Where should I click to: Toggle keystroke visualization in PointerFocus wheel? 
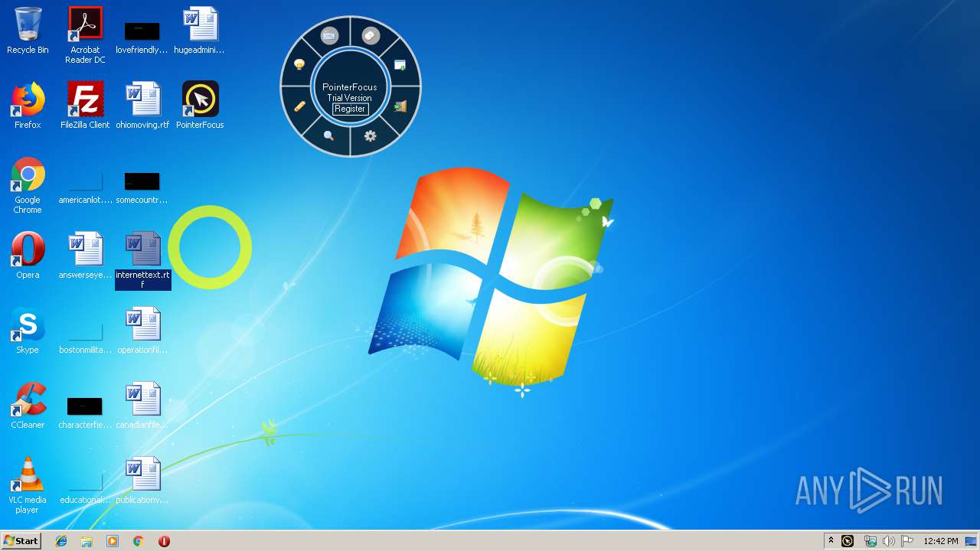(x=329, y=35)
